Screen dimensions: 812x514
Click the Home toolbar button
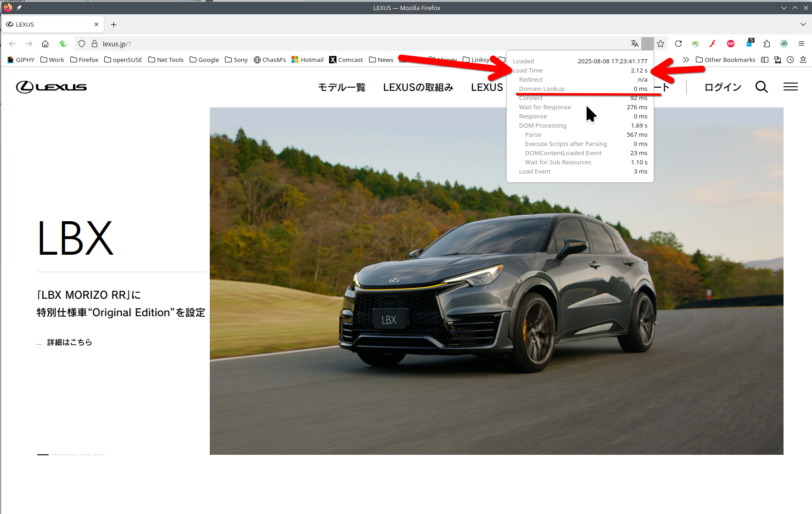(45, 44)
